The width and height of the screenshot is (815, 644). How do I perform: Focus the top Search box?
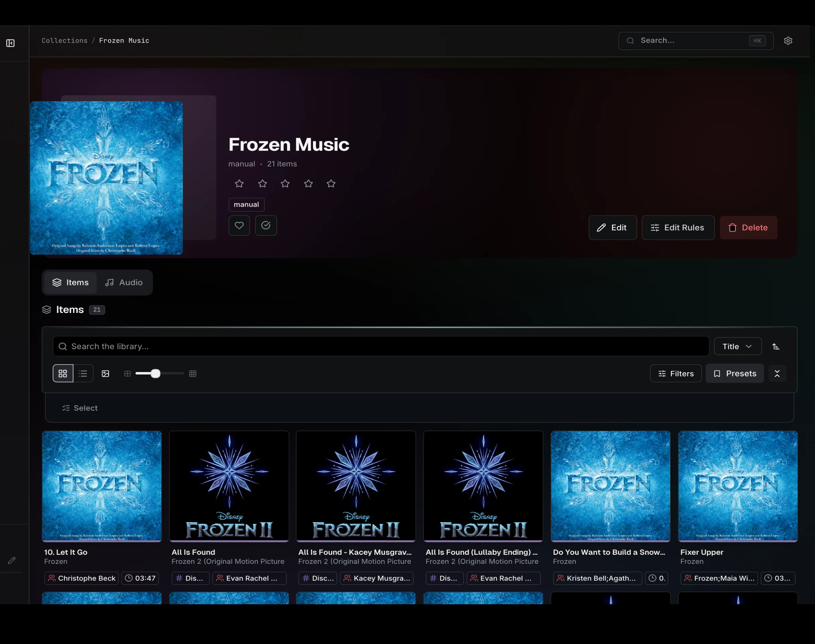point(696,41)
